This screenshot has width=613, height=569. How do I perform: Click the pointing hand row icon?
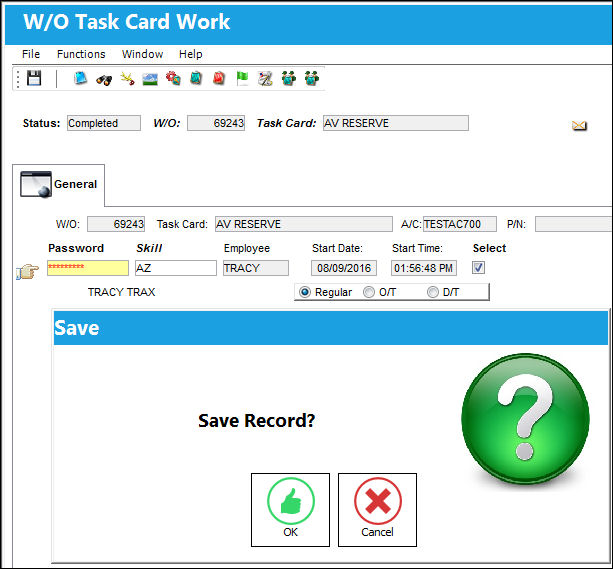click(27, 271)
